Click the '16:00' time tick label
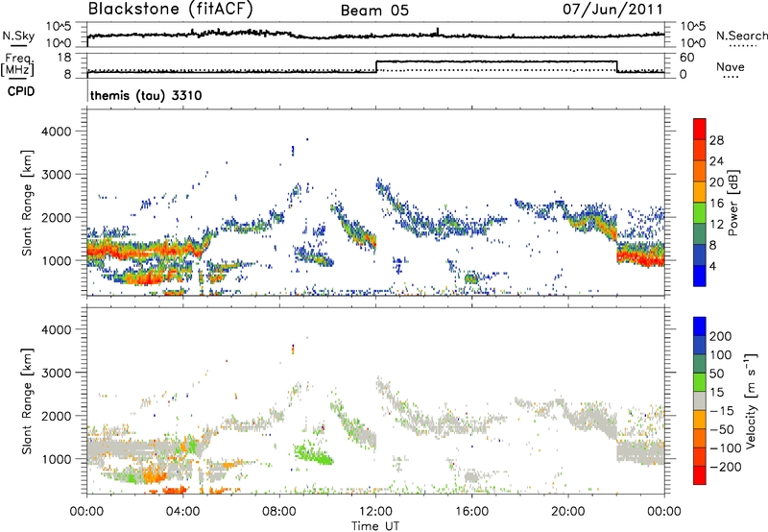 tap(471, 512)
